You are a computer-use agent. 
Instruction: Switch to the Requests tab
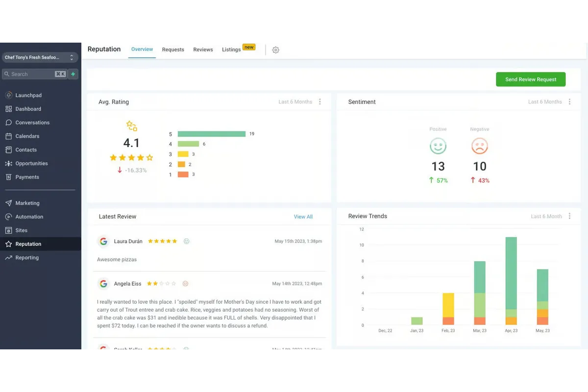tap(173, 49)
